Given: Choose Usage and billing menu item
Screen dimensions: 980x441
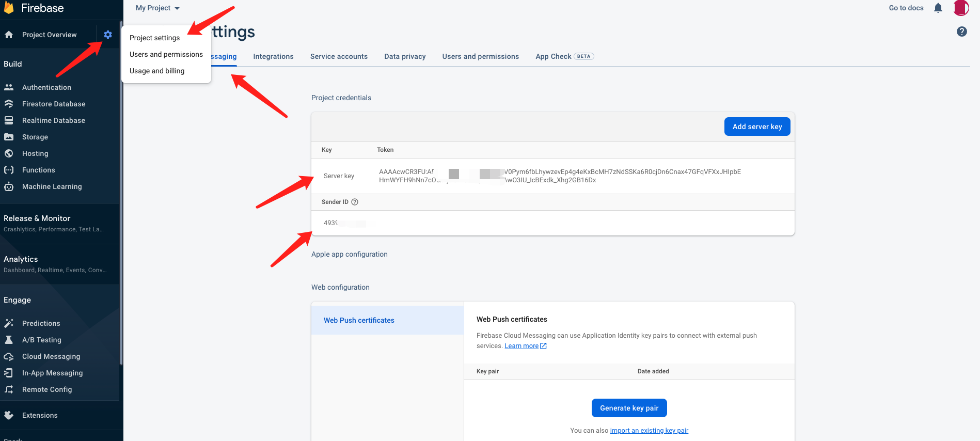Looking at the screenshot, I should (x=157, y=71).
